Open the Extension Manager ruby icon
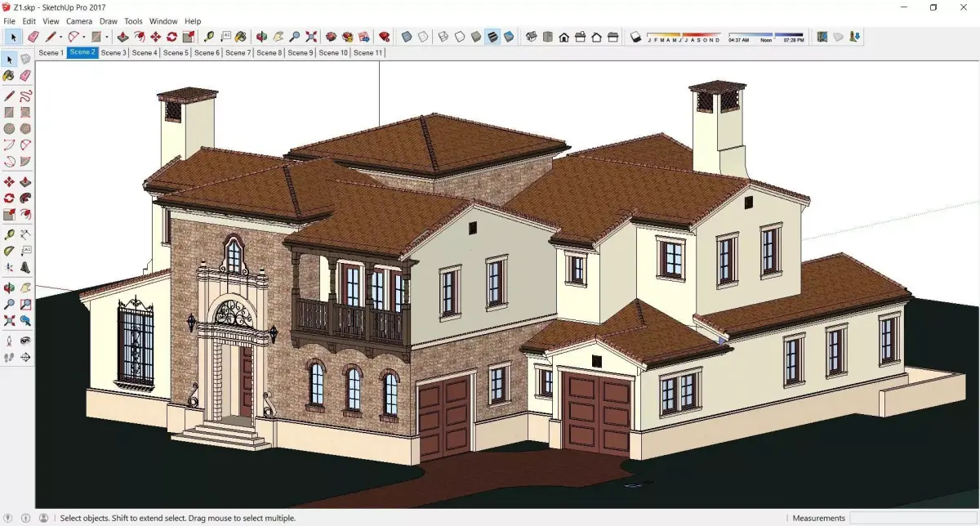The width and height of the screenshot is (980, 526). [x=384, y=37]
